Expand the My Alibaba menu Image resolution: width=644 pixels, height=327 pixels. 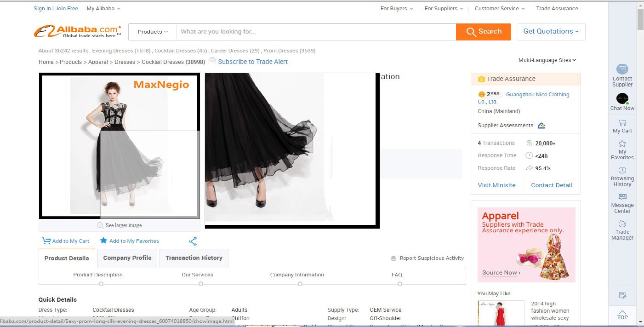click(x=103, y=8)
